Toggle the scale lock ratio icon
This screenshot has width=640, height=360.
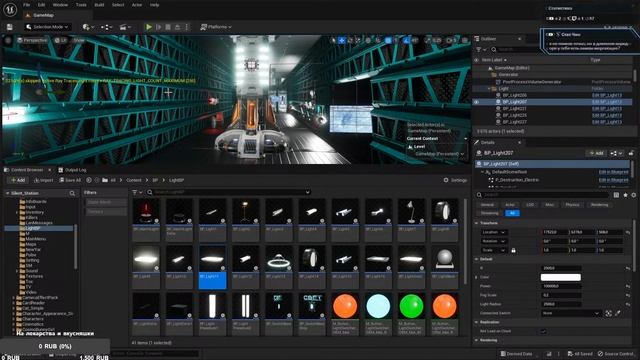[513, 250]
